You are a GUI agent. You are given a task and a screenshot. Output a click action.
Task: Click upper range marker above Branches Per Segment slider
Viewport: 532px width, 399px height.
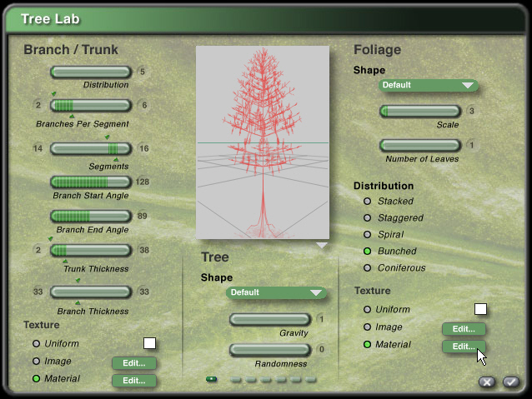click(x=53, y=94)
